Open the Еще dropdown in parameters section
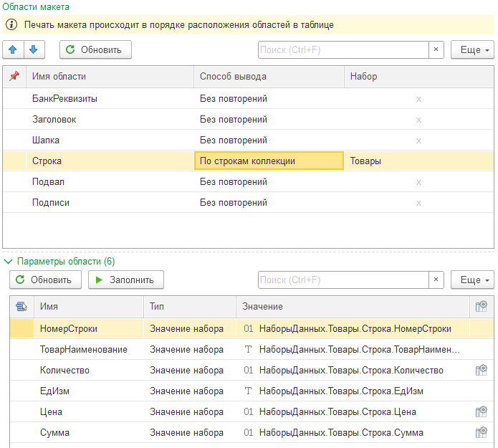The image size is (498, 448). (472, 280)
